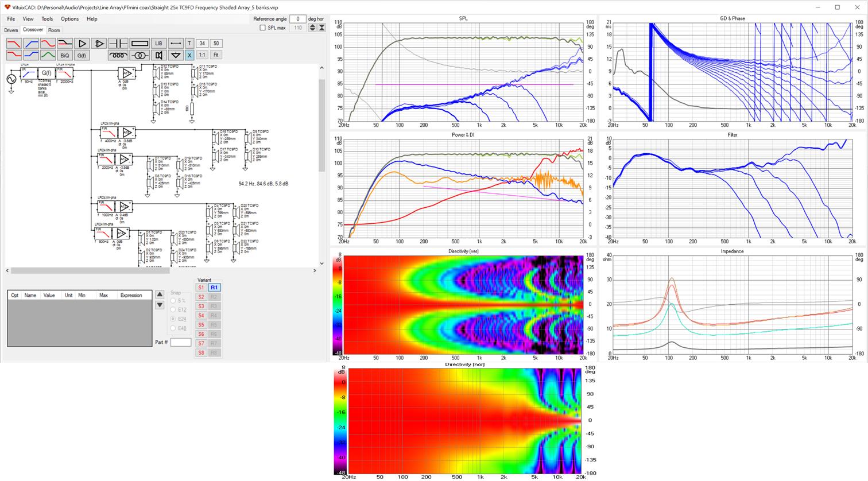
Task: Select the blue high-pass filter block tool
Action: (31, 44)
